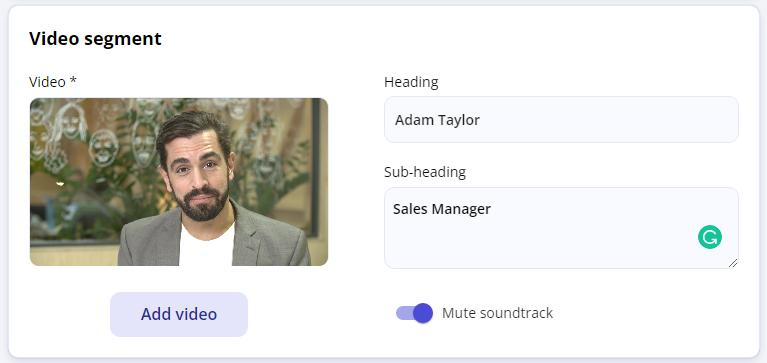Click the 'Adam Taylor' text in Heading field

tap(437, 120)
